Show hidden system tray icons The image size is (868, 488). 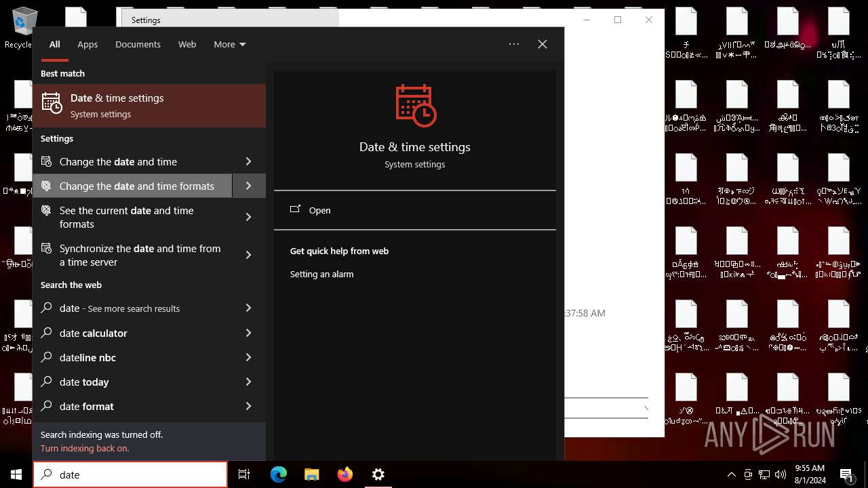[x=731, y=474]
